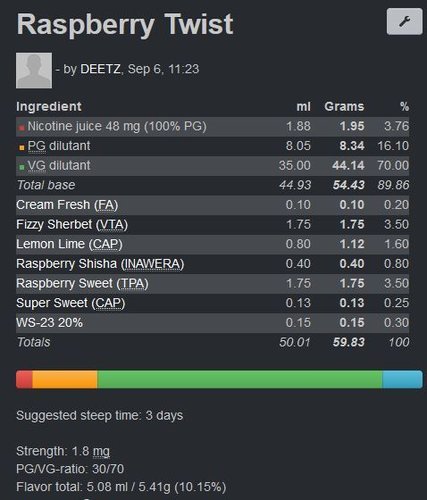
Task: Open Fizzy Sherbet (VTA) flavor link
Action: (x=72, y=224)
